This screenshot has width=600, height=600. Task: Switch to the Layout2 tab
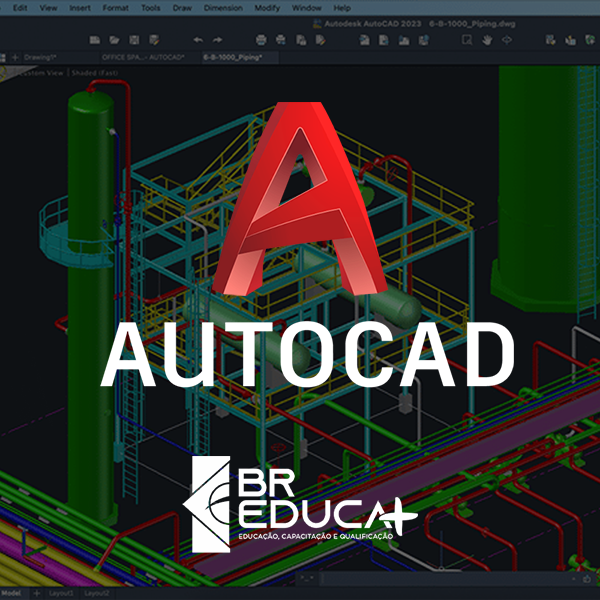coord(95,593)
